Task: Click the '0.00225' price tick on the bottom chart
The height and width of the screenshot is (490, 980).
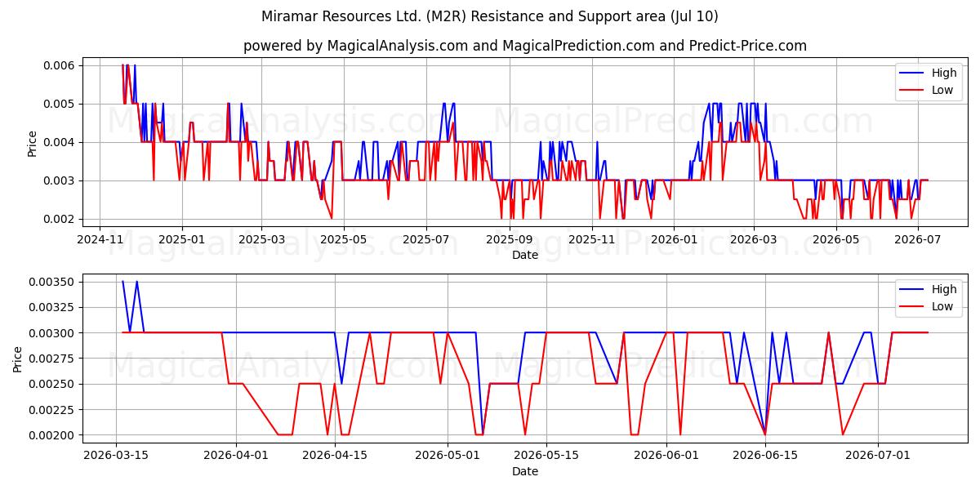Action: (x=51, y=410)
